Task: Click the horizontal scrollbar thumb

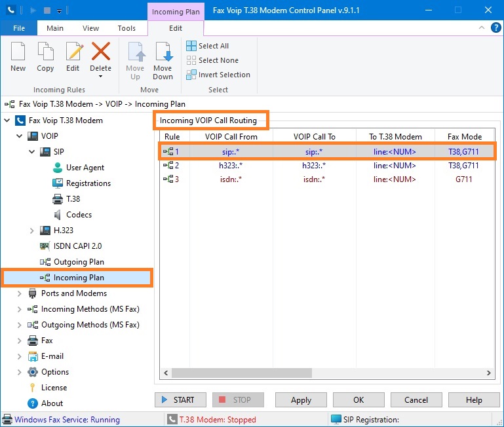Action: coord(242,373)
